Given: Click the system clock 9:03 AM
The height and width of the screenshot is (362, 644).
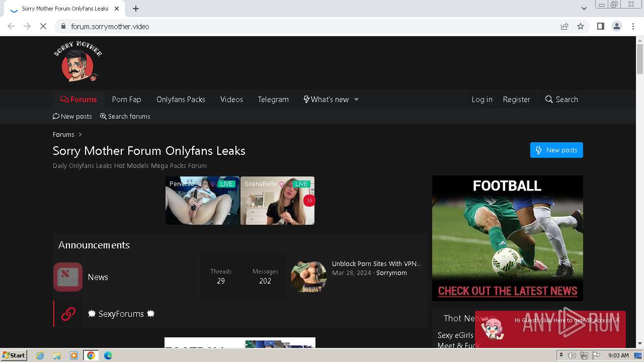Looking at the screenshot, I should click(618, 355).
